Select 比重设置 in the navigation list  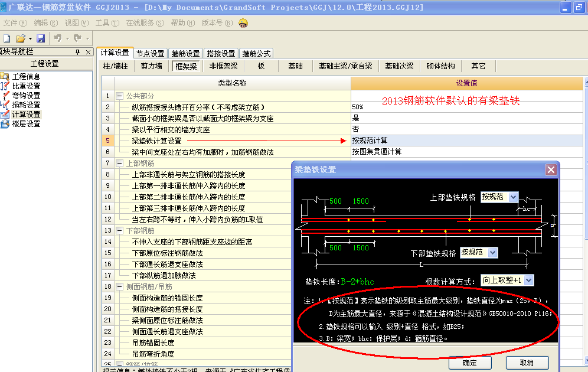(26, 86)
